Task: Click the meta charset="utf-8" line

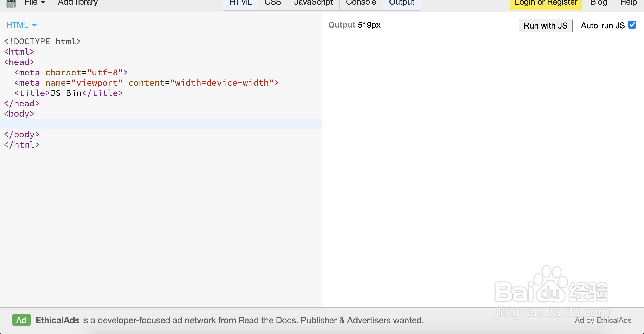Action: click(71, 72)
